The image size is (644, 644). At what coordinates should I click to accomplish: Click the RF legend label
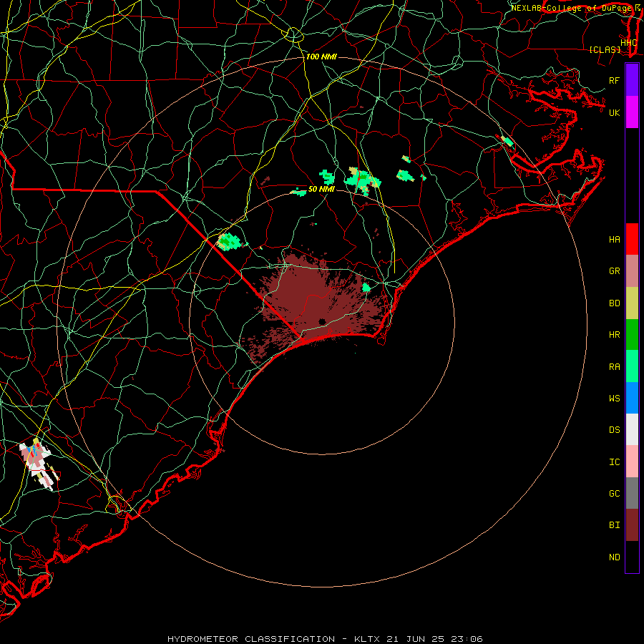[614, 80]
